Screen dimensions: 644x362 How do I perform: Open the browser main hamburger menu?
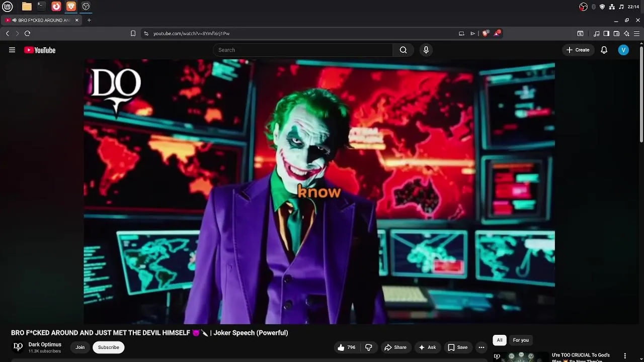tap(637, 34)
